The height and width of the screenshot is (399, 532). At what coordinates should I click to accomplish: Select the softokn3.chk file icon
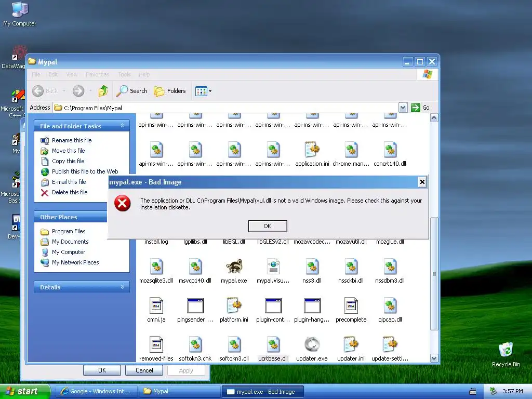[195, 345]
